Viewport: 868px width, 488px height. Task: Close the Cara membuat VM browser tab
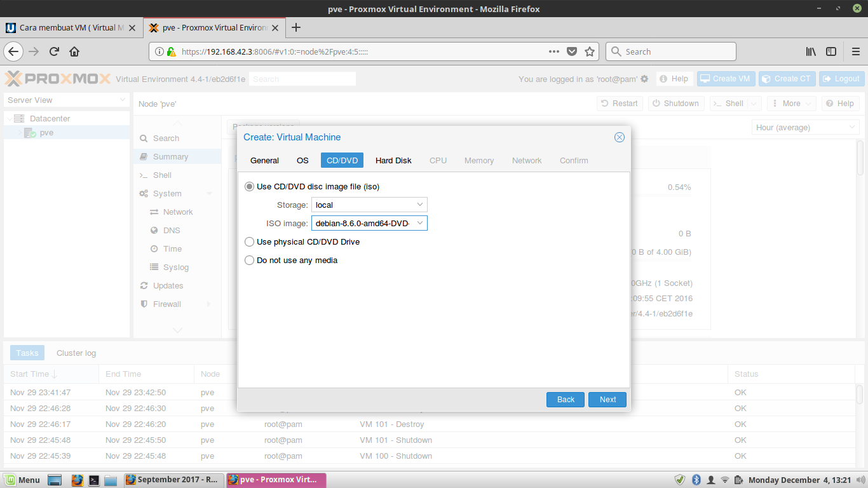[x=132, y=27]
